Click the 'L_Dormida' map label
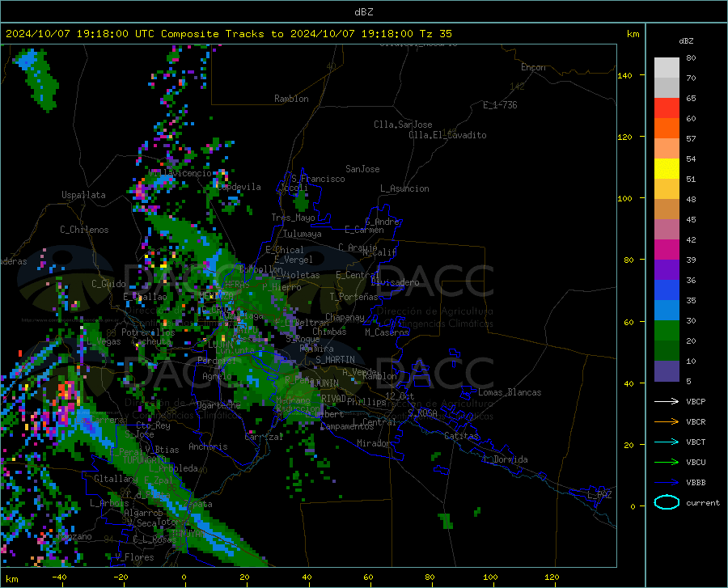Screen dimensions: 728x588 click(x=506, y=459)
